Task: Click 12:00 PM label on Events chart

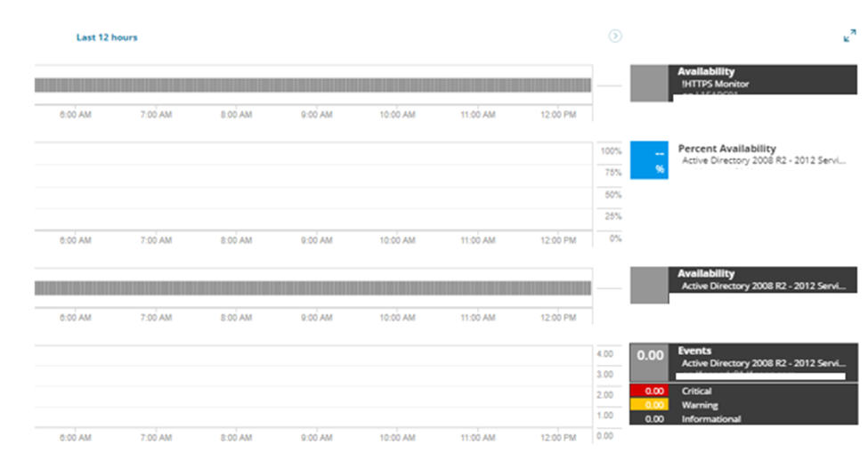Action: click(x=558, y=438)
